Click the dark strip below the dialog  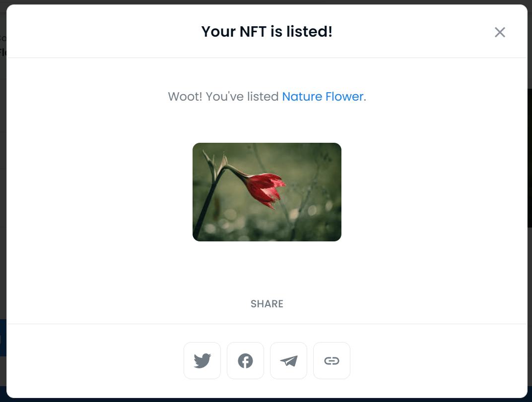pos(266,400)
